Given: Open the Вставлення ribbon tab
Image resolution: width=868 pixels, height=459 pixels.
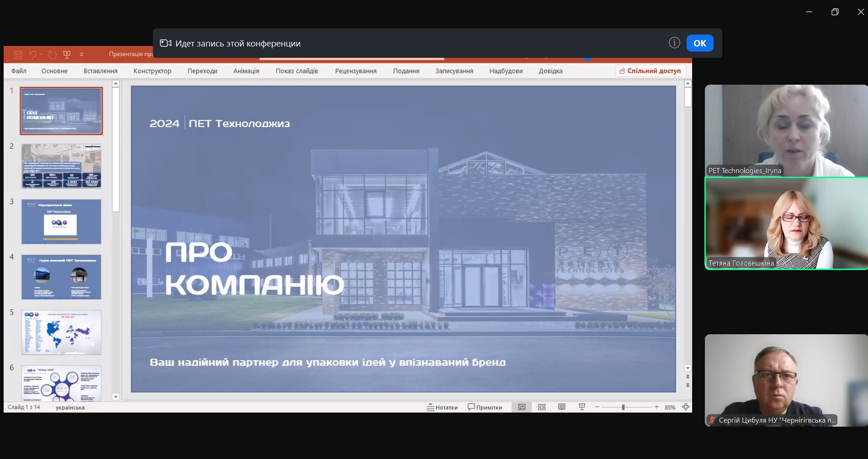Looking at the screenshot, I should coord(100,71).
